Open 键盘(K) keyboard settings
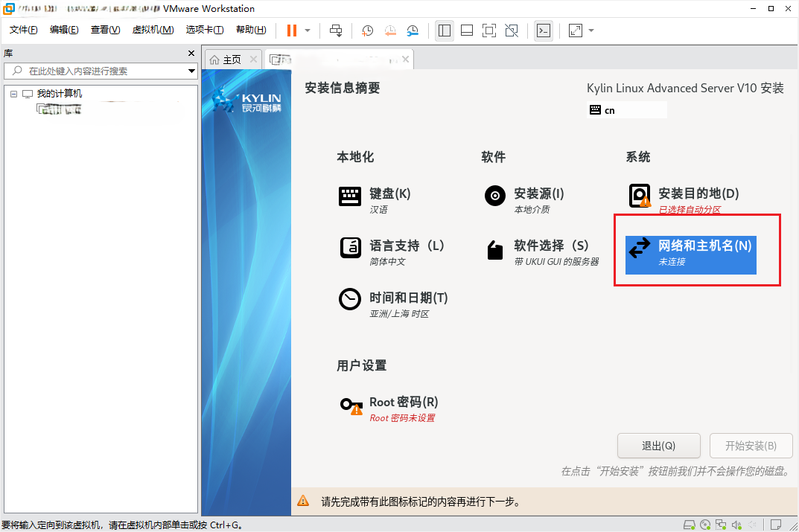Viewport: 799px width, 532px height. [x=375, y=201]
